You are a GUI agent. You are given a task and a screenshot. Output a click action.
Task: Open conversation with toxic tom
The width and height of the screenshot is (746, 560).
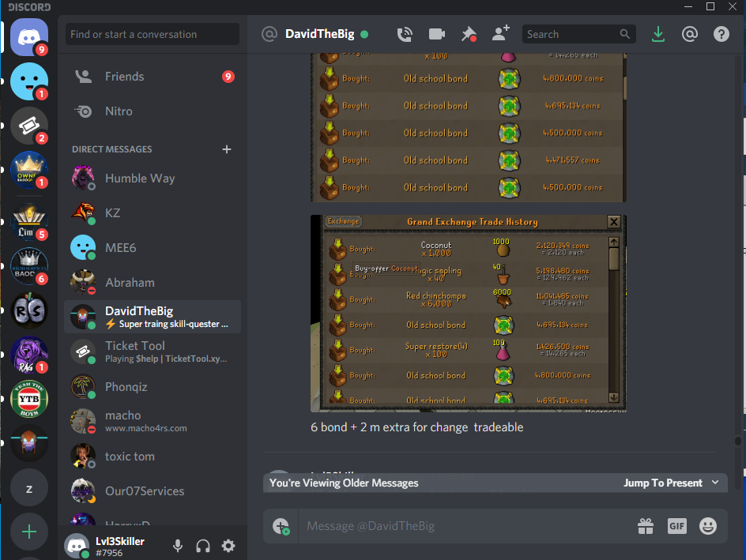click(x=153, y=457)
